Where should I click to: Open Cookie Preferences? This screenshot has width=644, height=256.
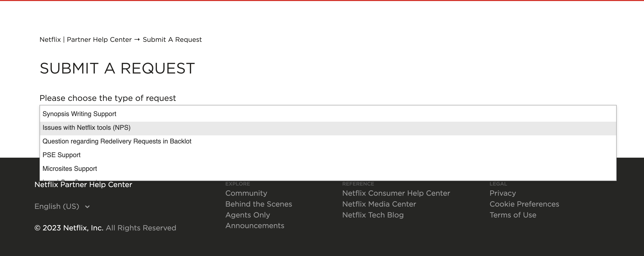coord(524,204)
